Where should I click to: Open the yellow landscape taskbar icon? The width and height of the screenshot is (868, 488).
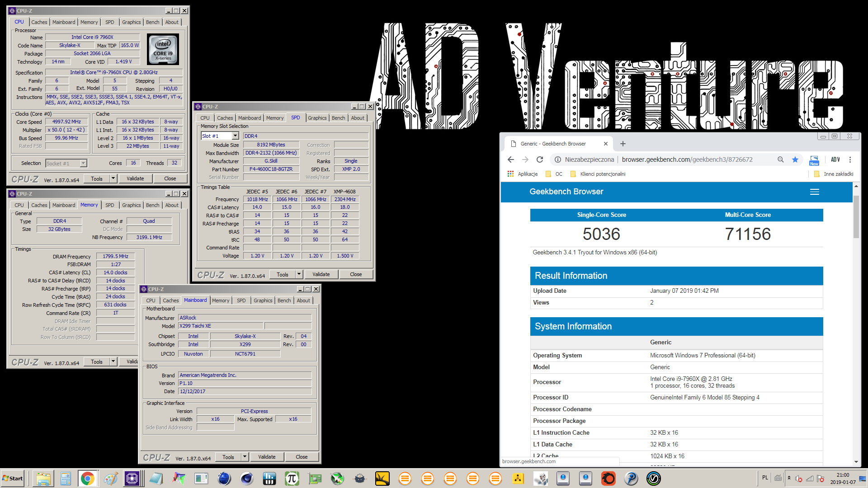tap(382, 479)
